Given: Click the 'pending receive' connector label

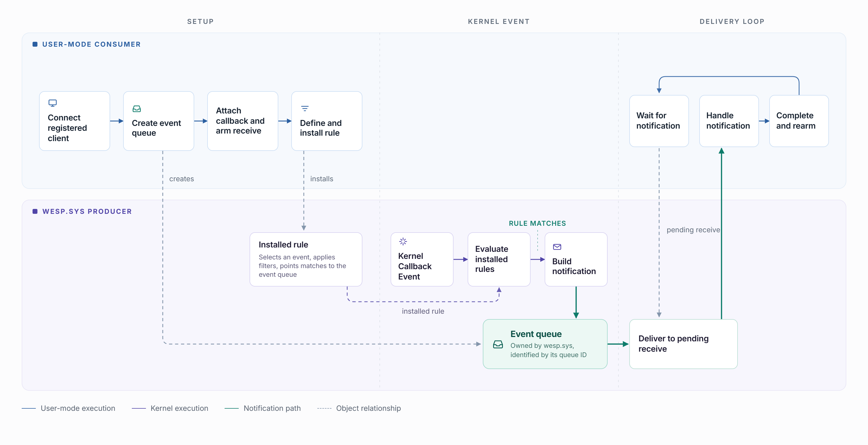Looking at the screenshot, I should 693,230.
